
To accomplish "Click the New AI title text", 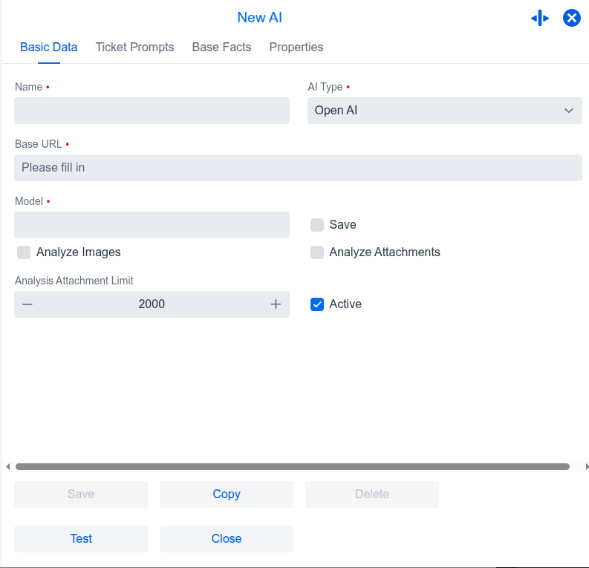I will [260, 18].
